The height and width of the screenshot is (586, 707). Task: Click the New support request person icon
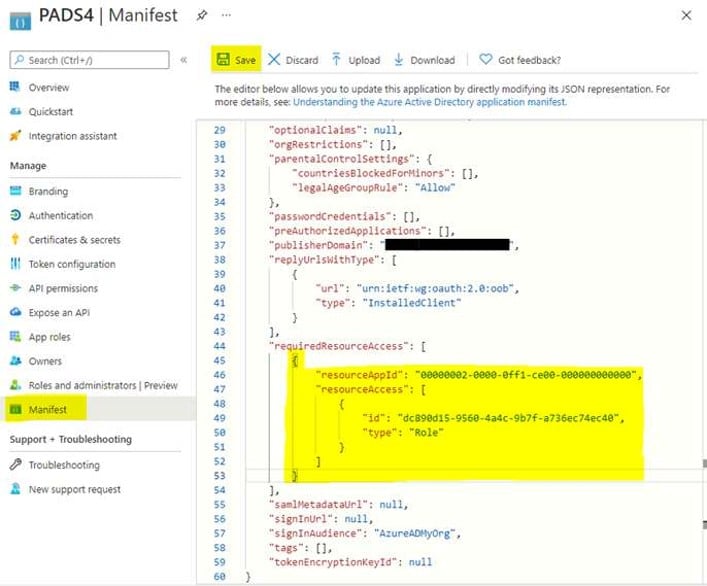coord(15,489)
